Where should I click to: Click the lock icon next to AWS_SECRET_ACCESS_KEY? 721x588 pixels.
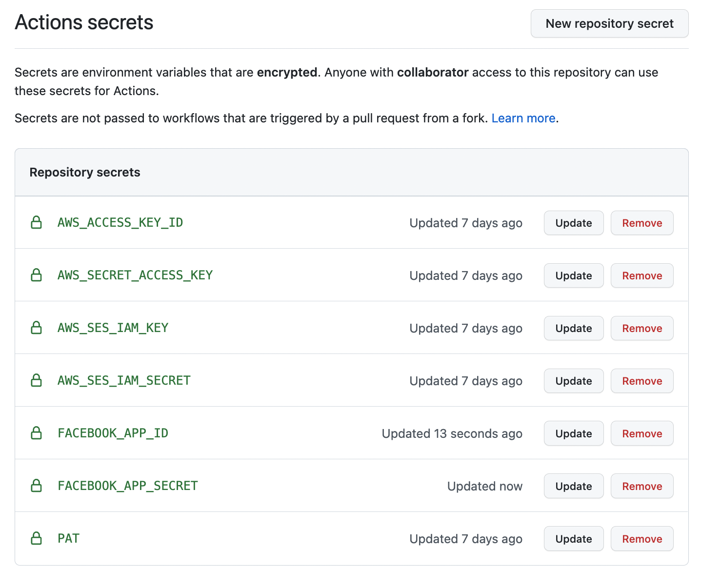click(x=37, y=275)
